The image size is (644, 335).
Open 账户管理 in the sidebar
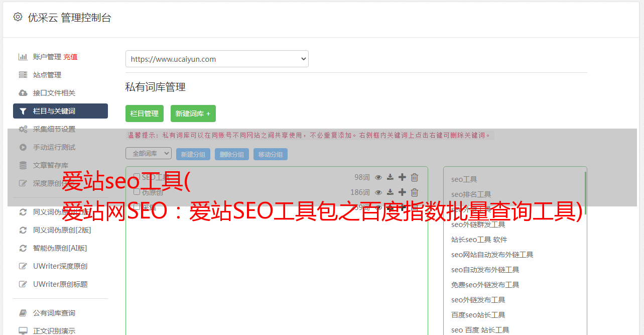pos(47,57)
